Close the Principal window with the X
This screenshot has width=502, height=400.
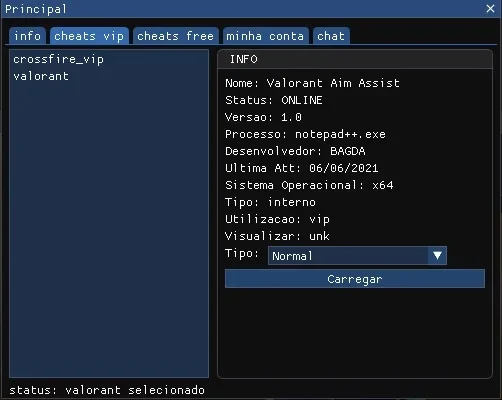click(x=490, y=9)
